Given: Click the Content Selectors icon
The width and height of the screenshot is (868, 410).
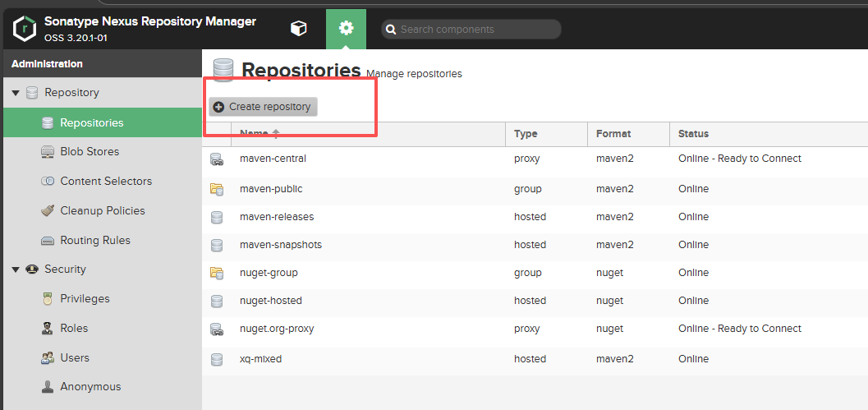Looking at the screenshot, I should 48,182.
